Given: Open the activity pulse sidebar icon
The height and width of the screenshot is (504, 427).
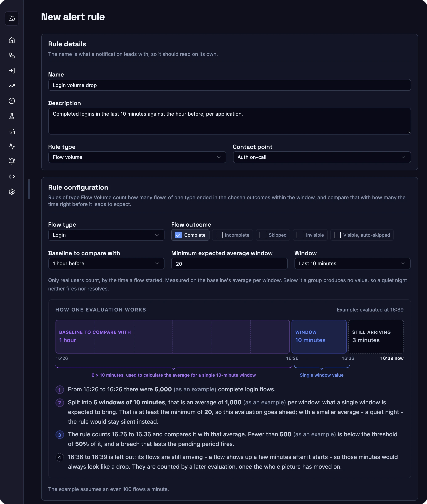Looking at the screenshot, I should click(x=12, y=146).
